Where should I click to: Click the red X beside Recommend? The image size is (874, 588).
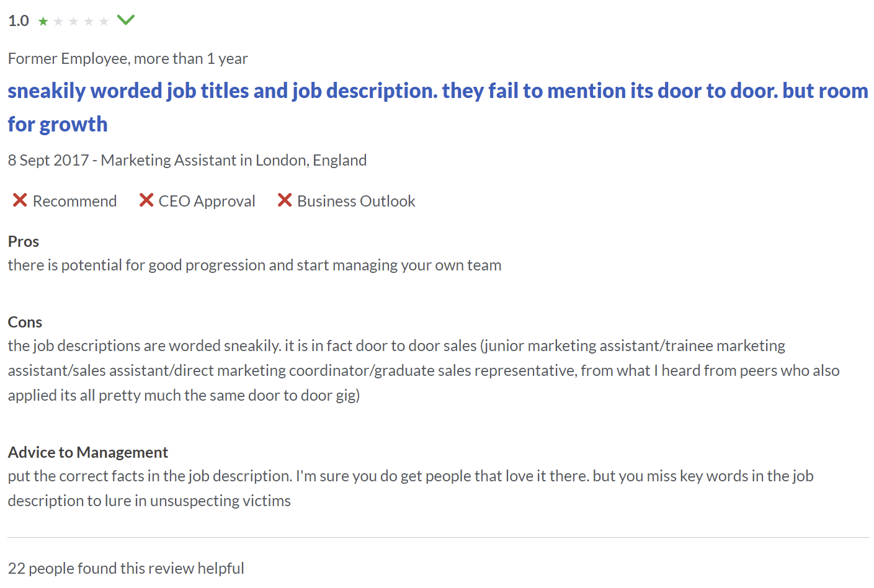coord(20,200)
